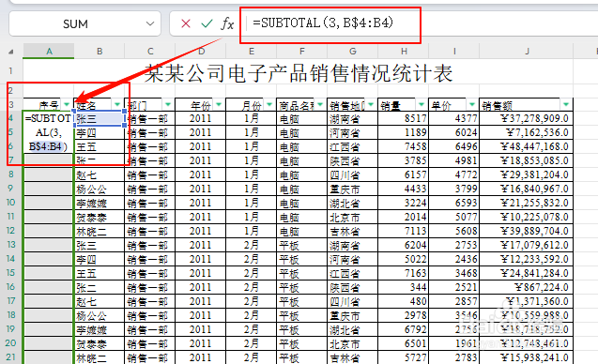Click sales amount ¥7,162,536.0
Image resolution: width=598 pixels, height=364 pixels.
point(527,132)
